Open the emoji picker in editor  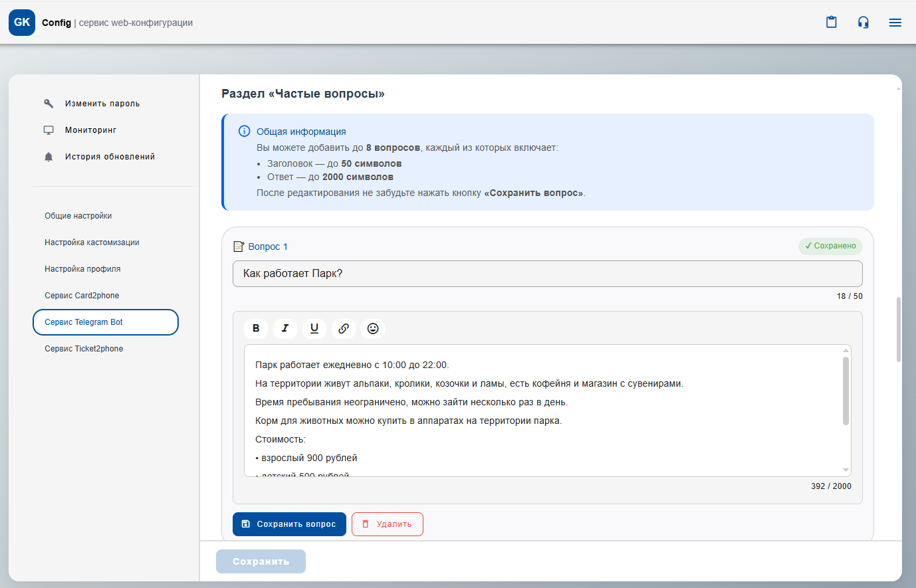coord(373,328)
